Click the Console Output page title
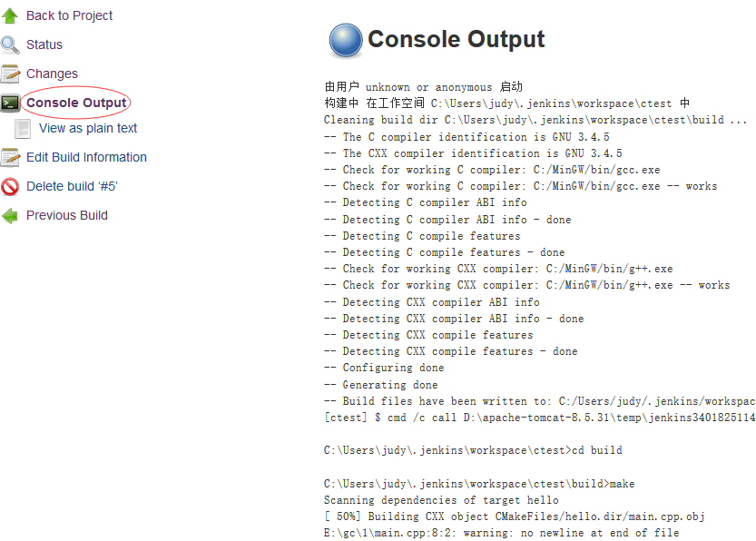756x541 pixels. click(456, 39)
